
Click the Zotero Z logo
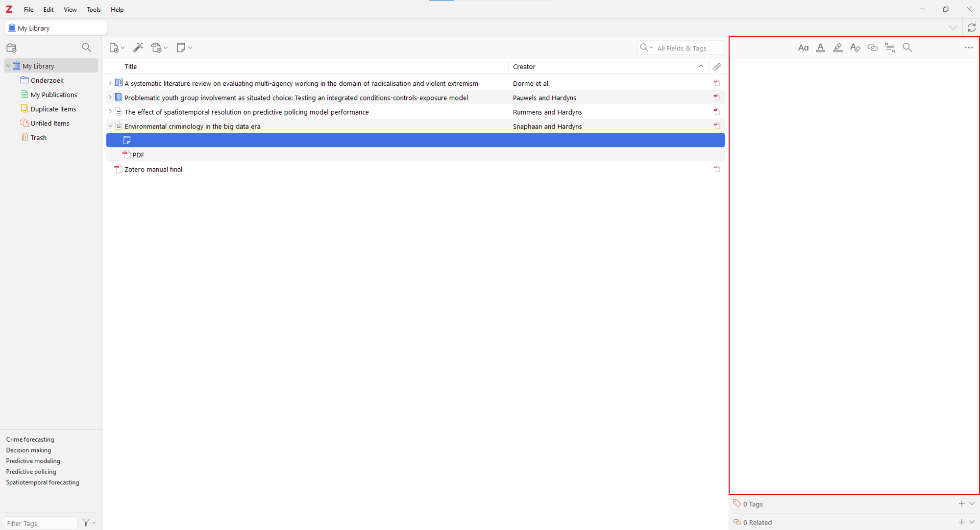(9, 9)
